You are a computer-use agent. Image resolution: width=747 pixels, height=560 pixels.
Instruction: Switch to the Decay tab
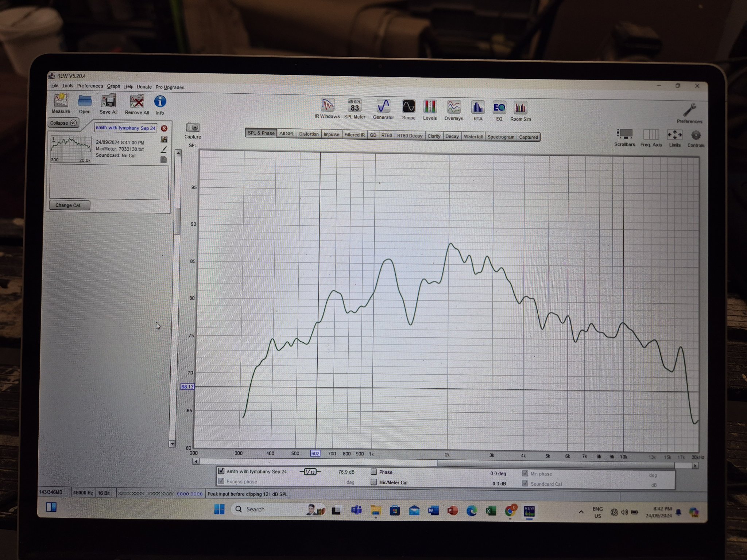452,136
